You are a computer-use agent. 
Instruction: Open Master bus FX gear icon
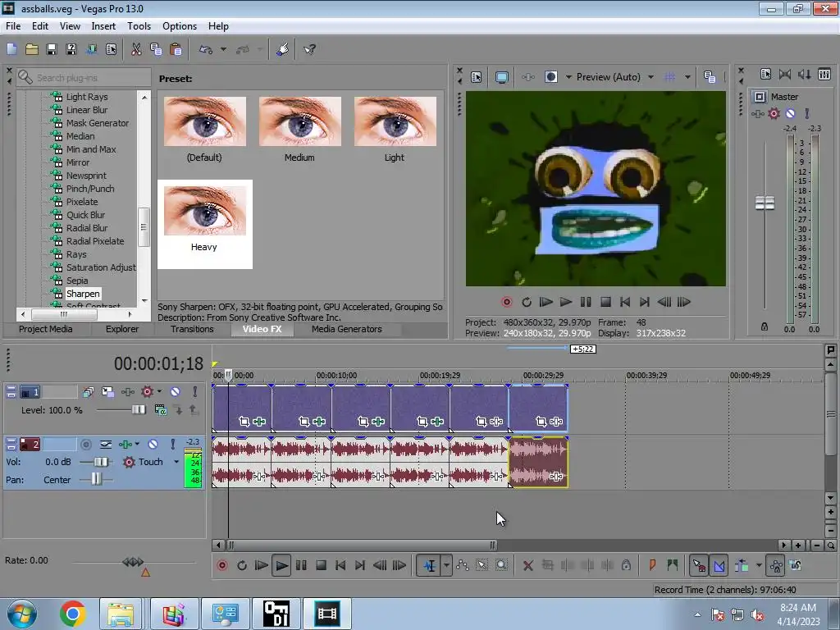(774, 113)
